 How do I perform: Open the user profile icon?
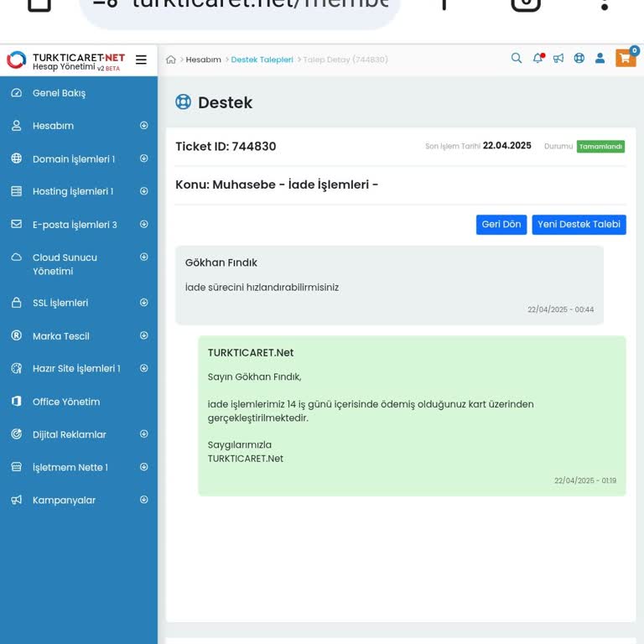pos(600,59)
